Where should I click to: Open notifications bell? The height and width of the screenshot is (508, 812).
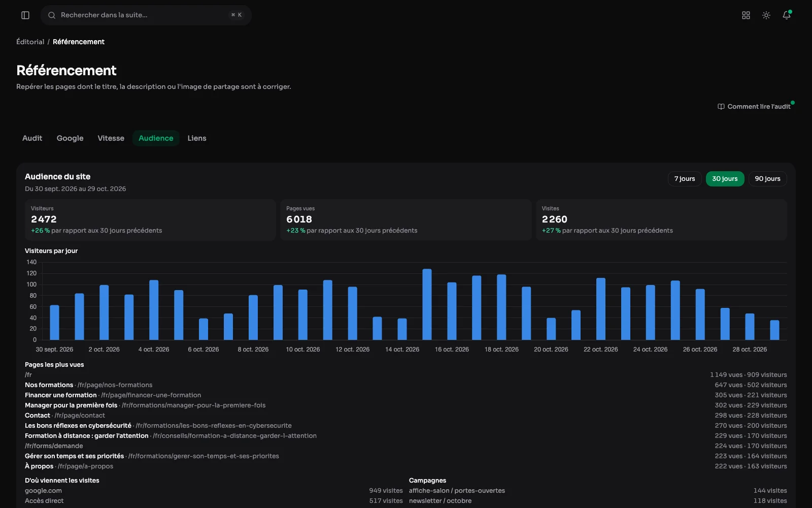(x=787, y=15)
